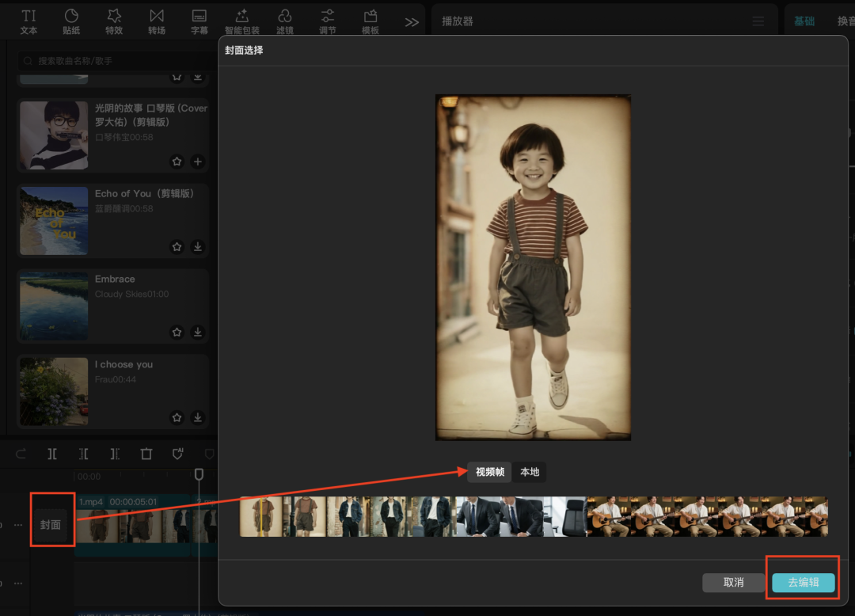
Task: Switch to the 本地 local tab
Action: (530, 472)
